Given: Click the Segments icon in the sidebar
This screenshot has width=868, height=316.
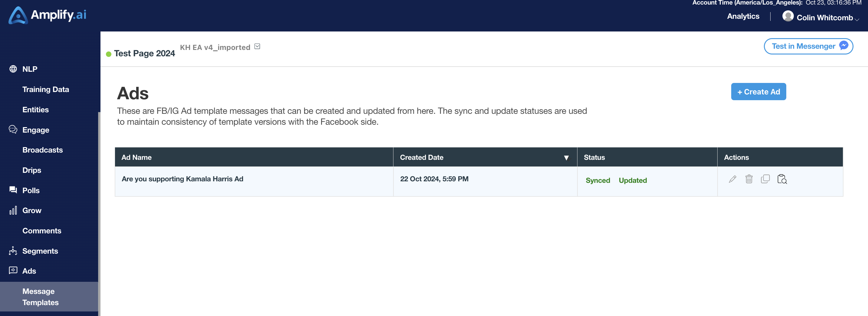Looking at the screenshot, I should coord(13,251).
